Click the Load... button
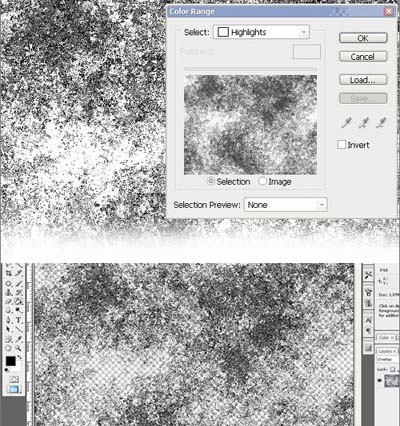Image resolution: width=400 pixels, height=426 pixels. 363,80
